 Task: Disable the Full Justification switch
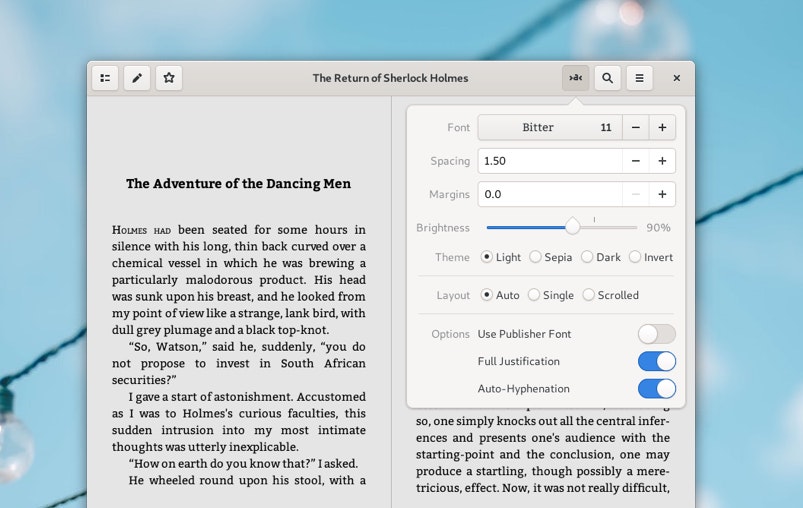coord(657,361)
